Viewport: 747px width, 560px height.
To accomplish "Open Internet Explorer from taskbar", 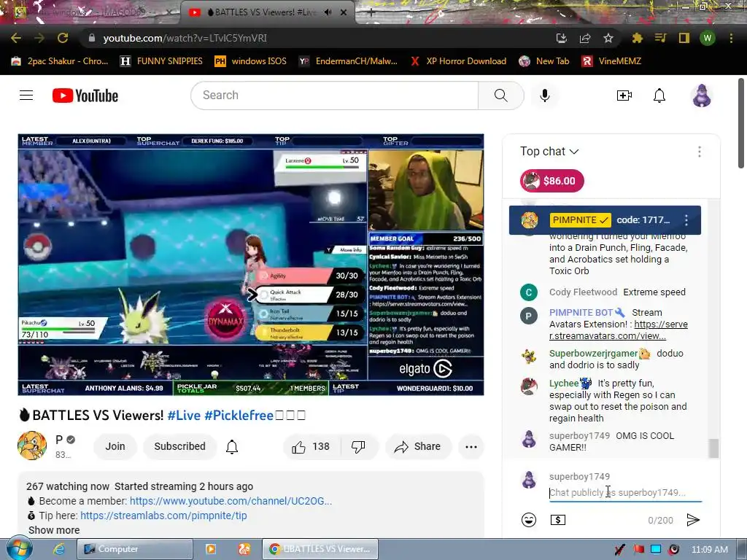I will point(58,549).
